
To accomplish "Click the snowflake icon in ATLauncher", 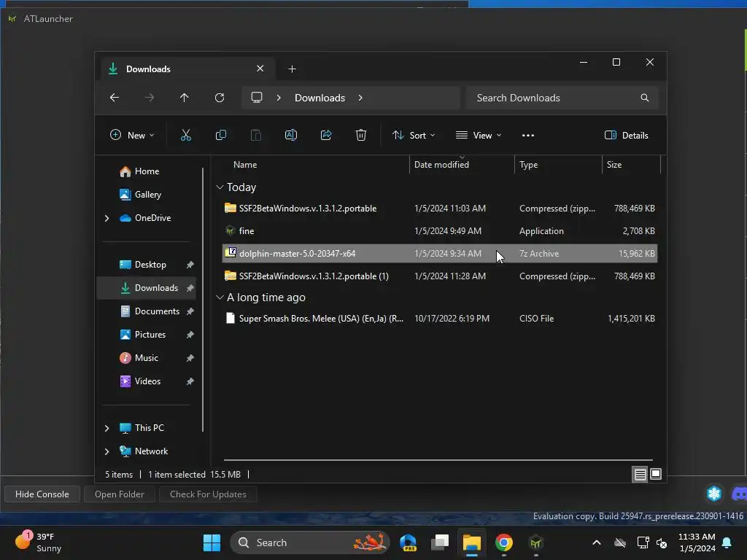I will [713, 494].
